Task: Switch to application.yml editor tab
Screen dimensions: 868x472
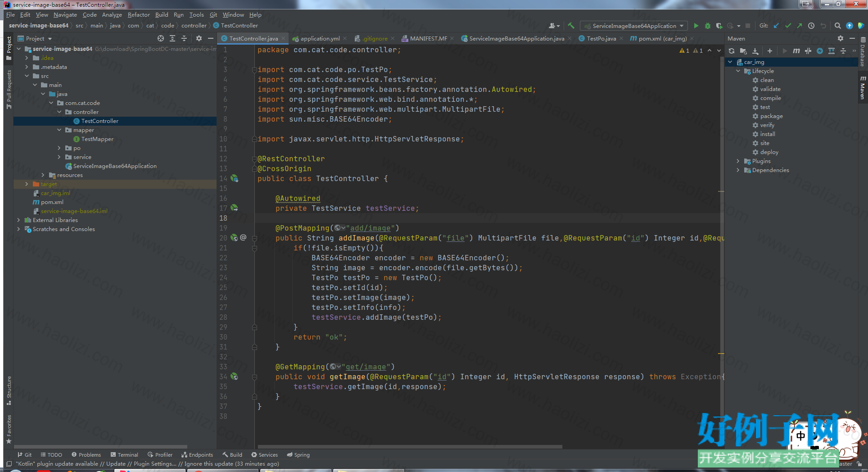Action: [320, 38]
